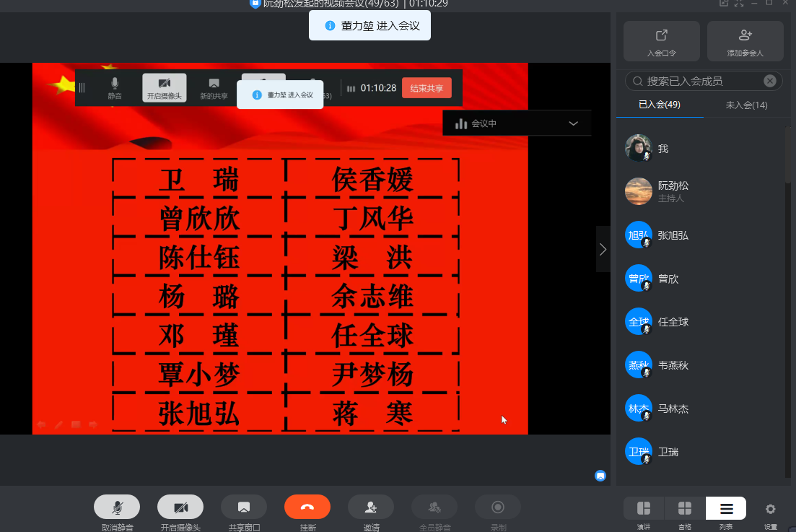Select the 已入会(49) tab
796x532 pixels.
point(659,105)
